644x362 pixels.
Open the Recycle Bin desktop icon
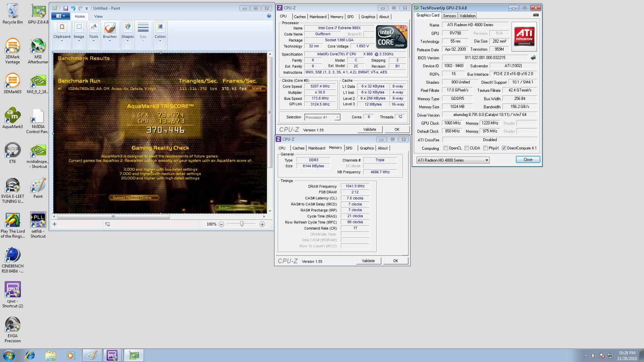(x=12, y=14)
